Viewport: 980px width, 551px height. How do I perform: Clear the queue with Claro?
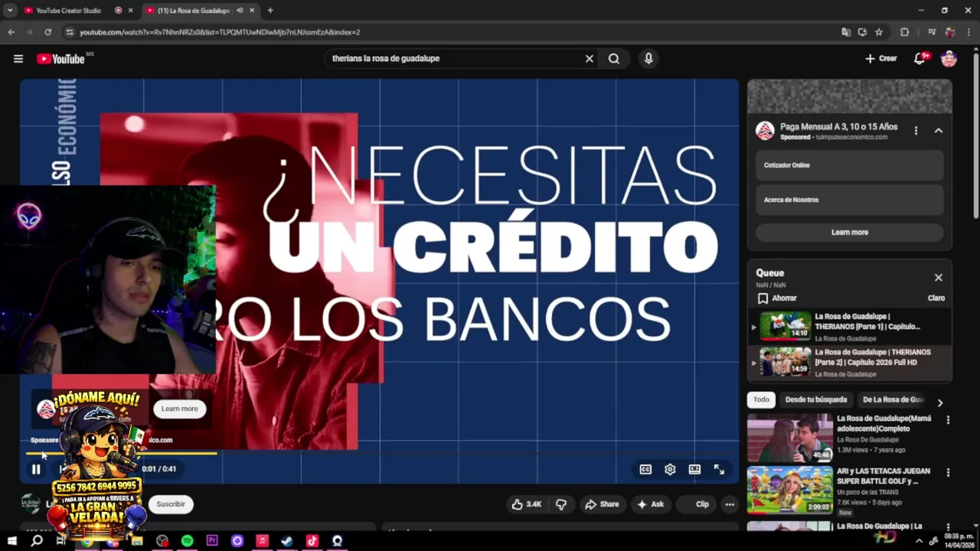(x=936, y=298)
